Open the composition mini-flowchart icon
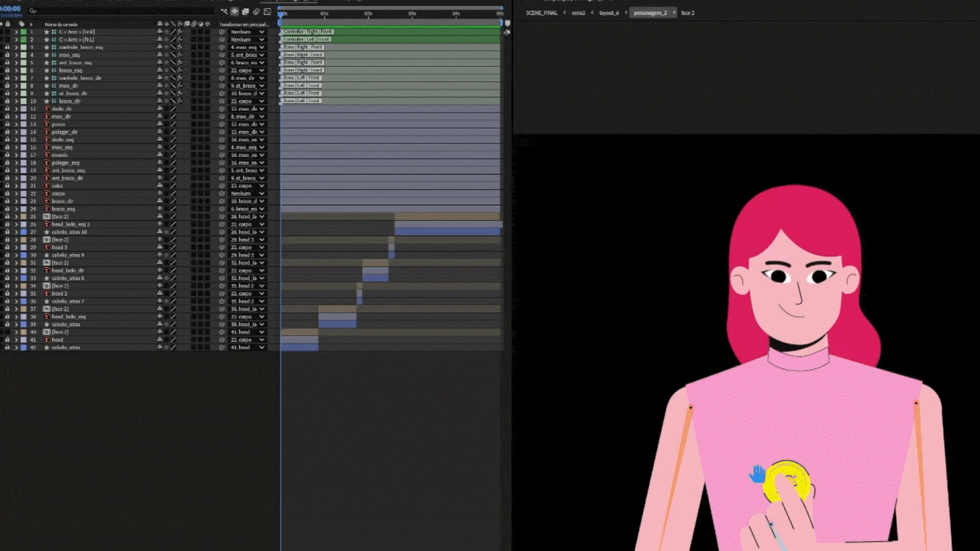980x551 pixels. click(x=224, y=12)
